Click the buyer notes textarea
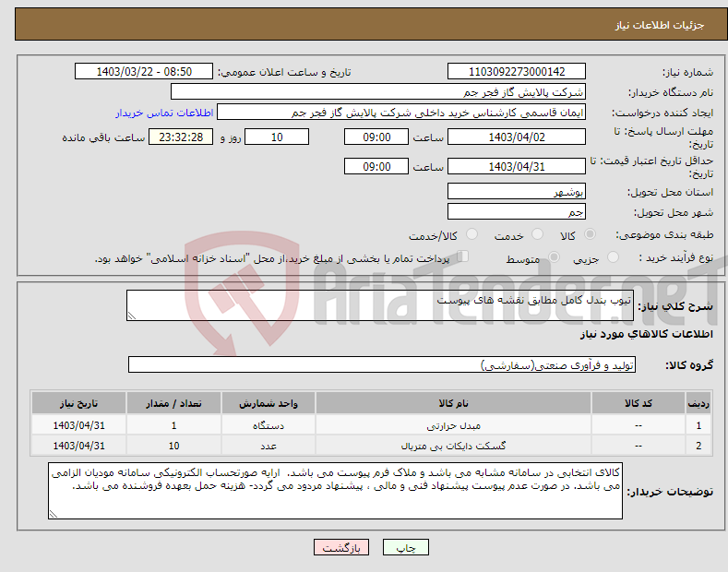 (x=335, y=491)
